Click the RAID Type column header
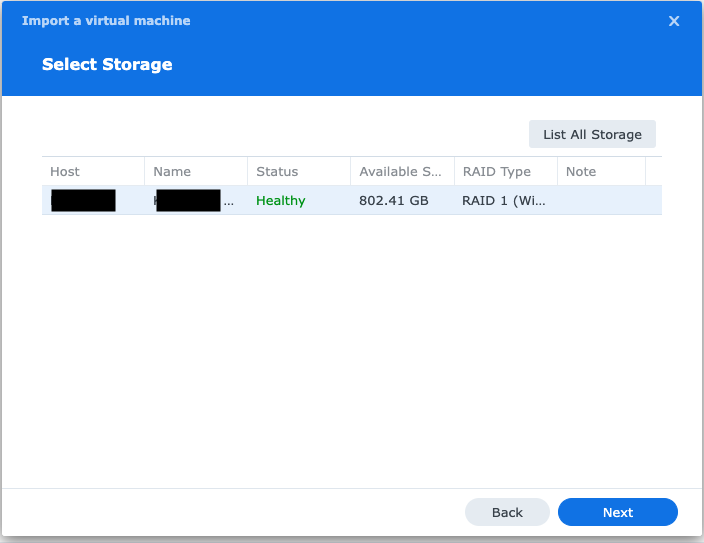 pyautogui.click(x=506, y=171)
